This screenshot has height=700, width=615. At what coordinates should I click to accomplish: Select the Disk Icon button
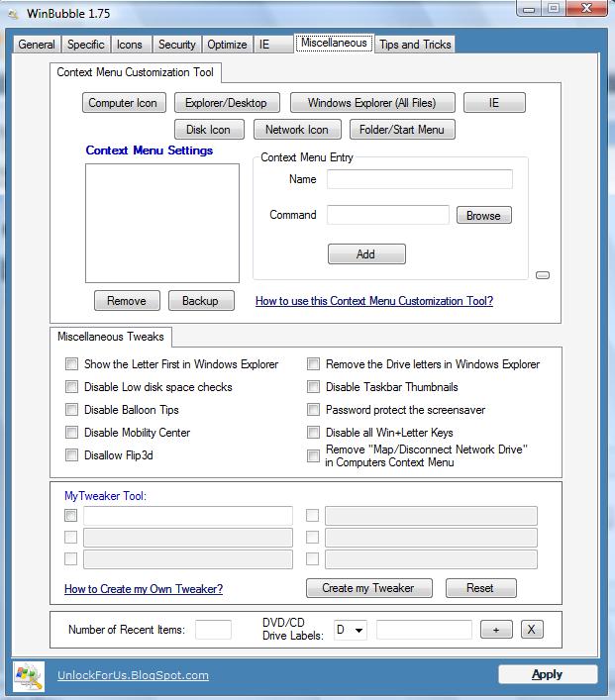click(209, 130)
